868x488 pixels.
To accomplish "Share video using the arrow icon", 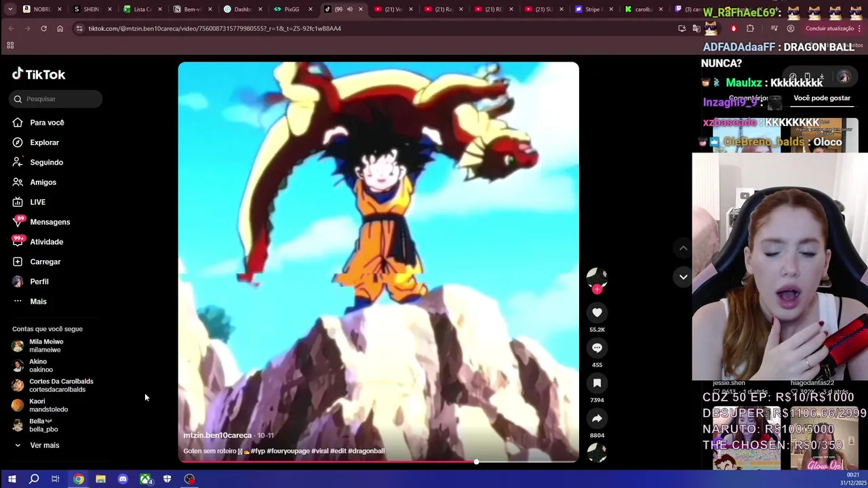I will [x=597, y=418].
